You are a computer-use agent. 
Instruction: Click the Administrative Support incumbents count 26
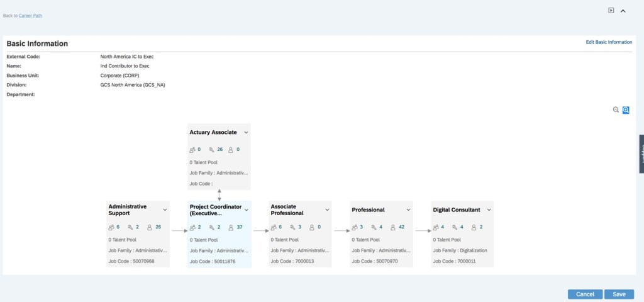pyautogui.click(x=158, y=227)
